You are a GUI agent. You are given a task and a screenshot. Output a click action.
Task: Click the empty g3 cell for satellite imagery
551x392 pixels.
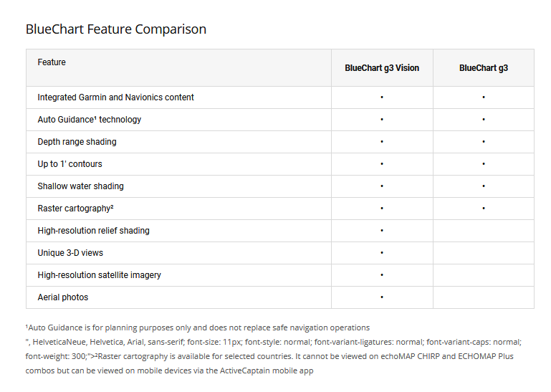click(484, 275)
